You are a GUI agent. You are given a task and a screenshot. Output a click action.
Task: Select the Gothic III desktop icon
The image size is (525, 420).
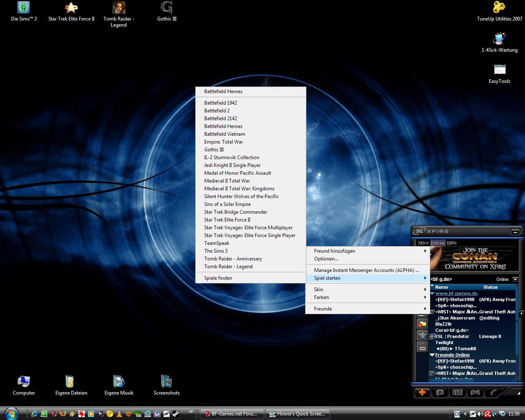tap(167, 11)
